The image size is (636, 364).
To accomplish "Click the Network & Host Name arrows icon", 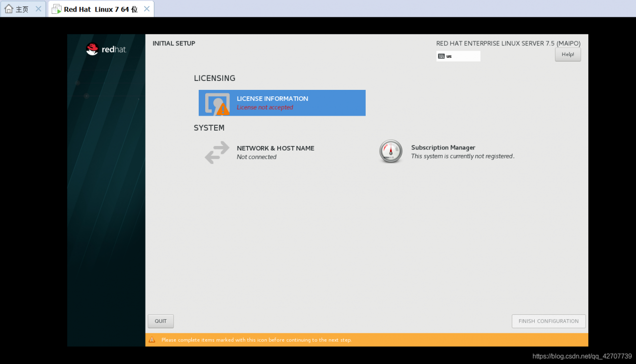I will click(x=217, y=152).
